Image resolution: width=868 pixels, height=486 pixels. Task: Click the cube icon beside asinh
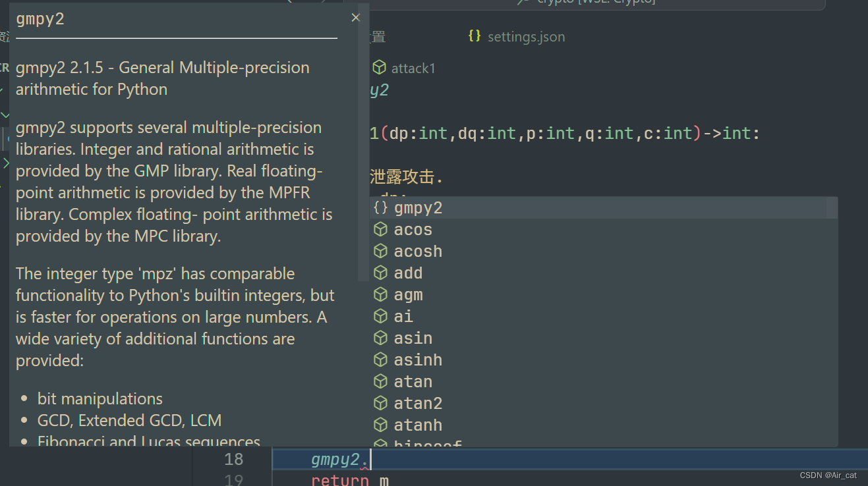click(380, 360)
